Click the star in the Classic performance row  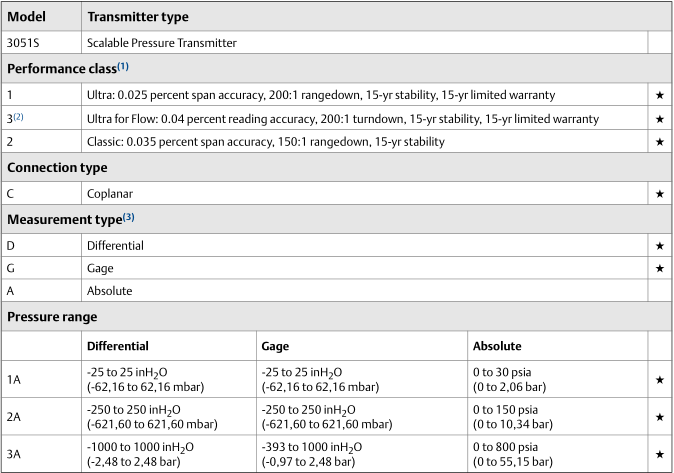[659, 143]
